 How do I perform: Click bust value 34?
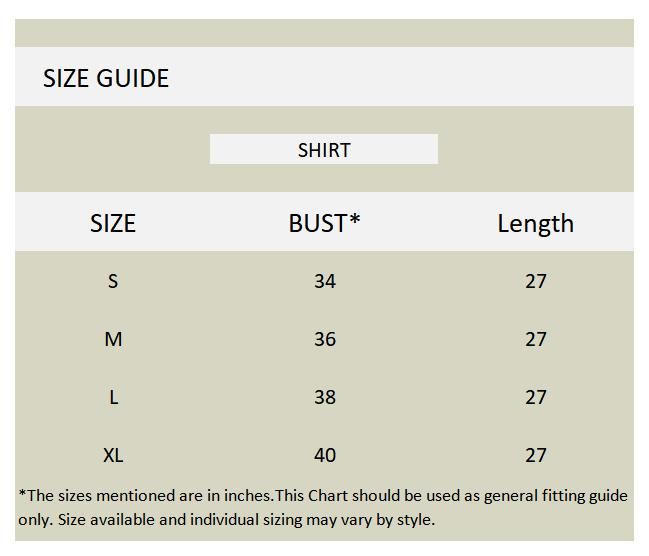tap(325, 281)
